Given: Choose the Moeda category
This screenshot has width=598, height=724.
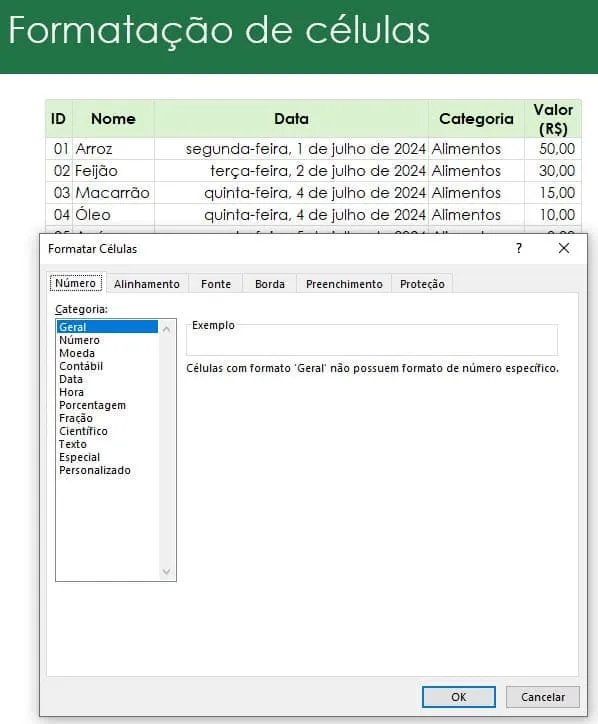Looking at the screenshot, I should click(x=107, y=353).
